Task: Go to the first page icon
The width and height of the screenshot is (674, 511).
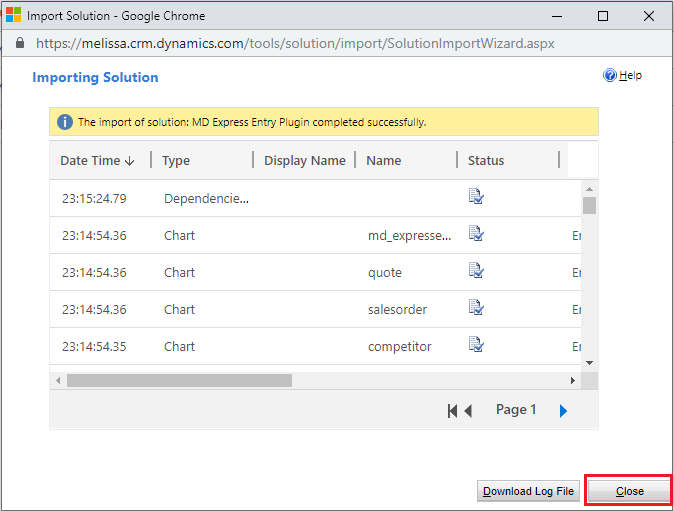Action: [453, 411]
